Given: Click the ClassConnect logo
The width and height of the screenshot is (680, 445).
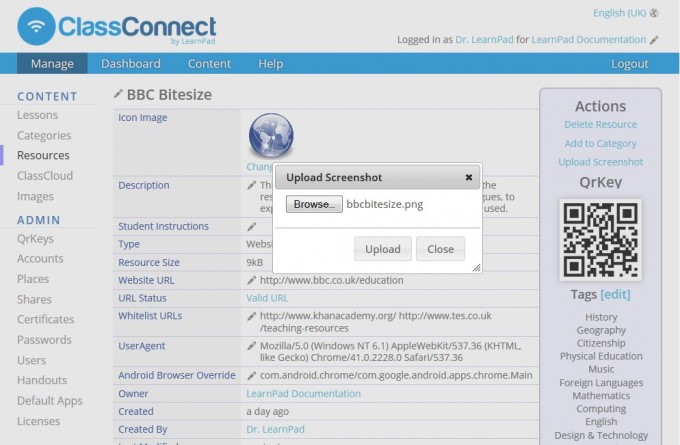Looking at the screenshot, I should 117,26.
